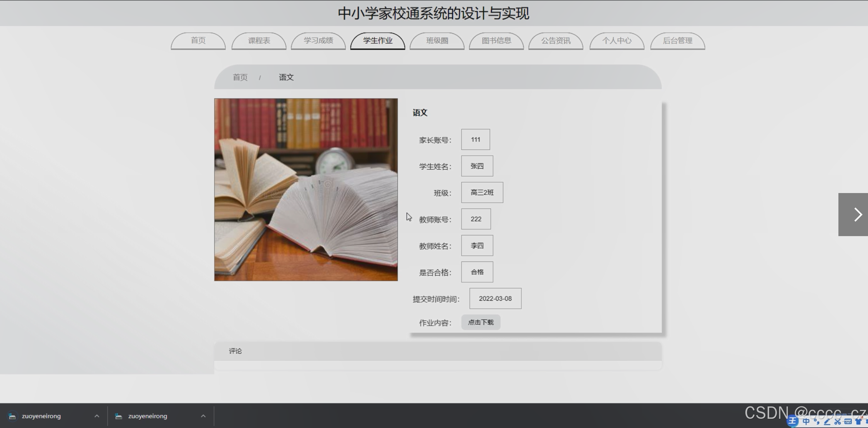Click the 2022-03-08 submission date field

[495, 298]
